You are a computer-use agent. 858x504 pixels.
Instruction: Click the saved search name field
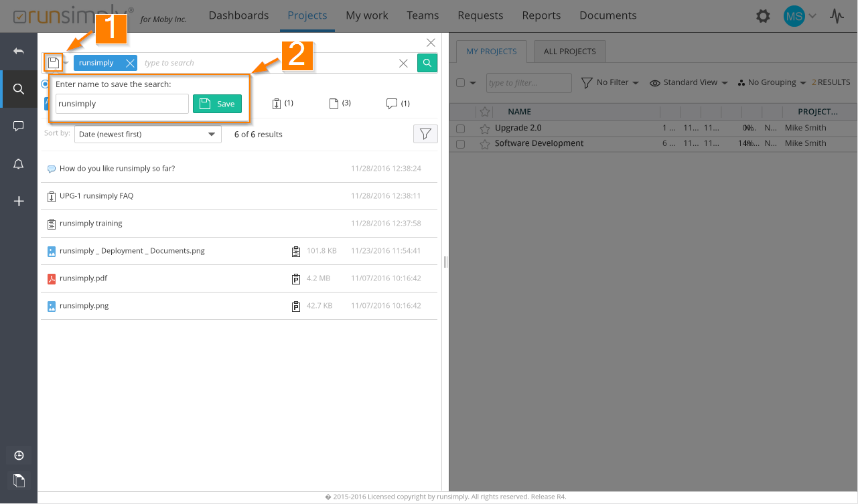(x=121, y=104)
